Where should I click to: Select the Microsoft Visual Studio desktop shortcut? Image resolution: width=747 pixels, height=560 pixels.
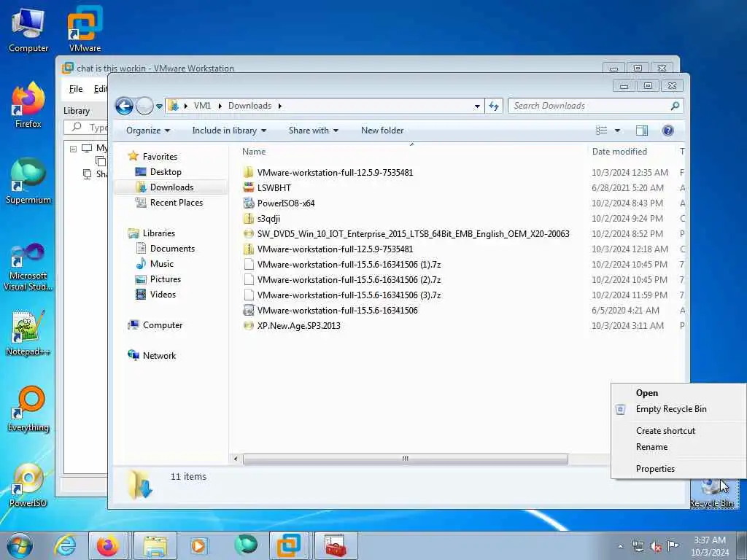28,267
